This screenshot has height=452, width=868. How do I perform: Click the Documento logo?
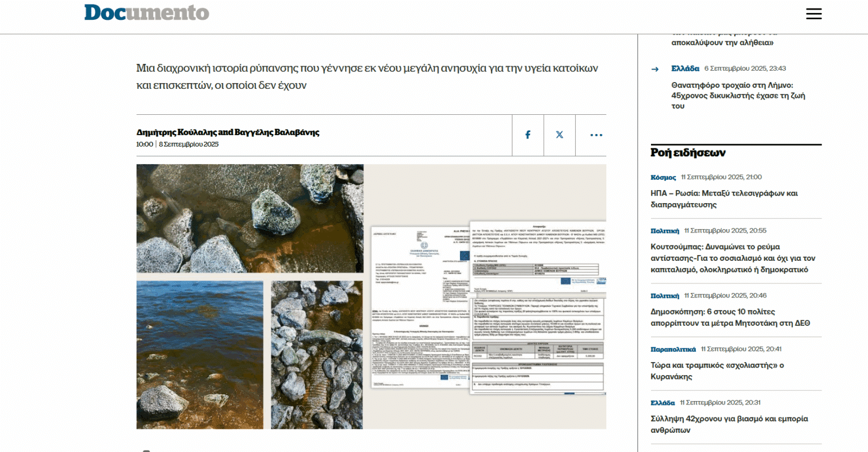point(147,13)
